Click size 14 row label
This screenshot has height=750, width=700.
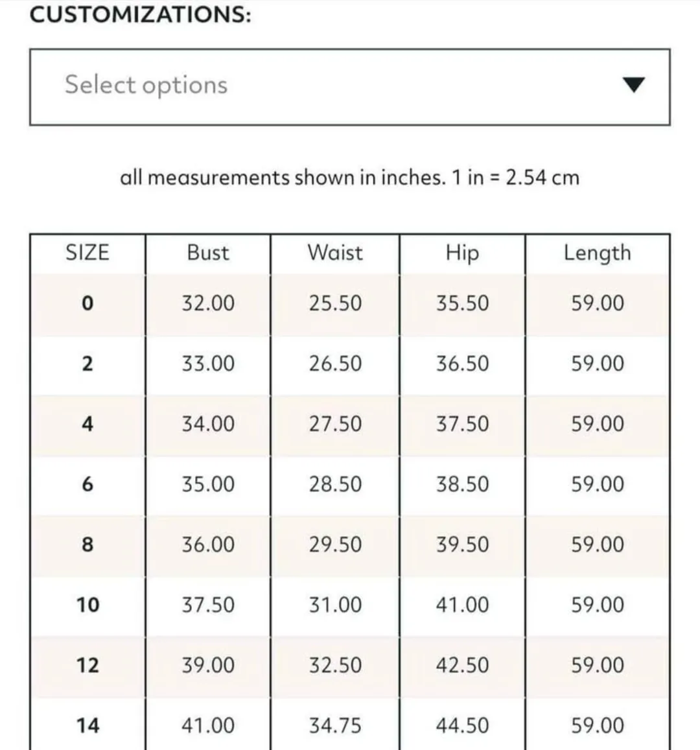coord(87,725)
